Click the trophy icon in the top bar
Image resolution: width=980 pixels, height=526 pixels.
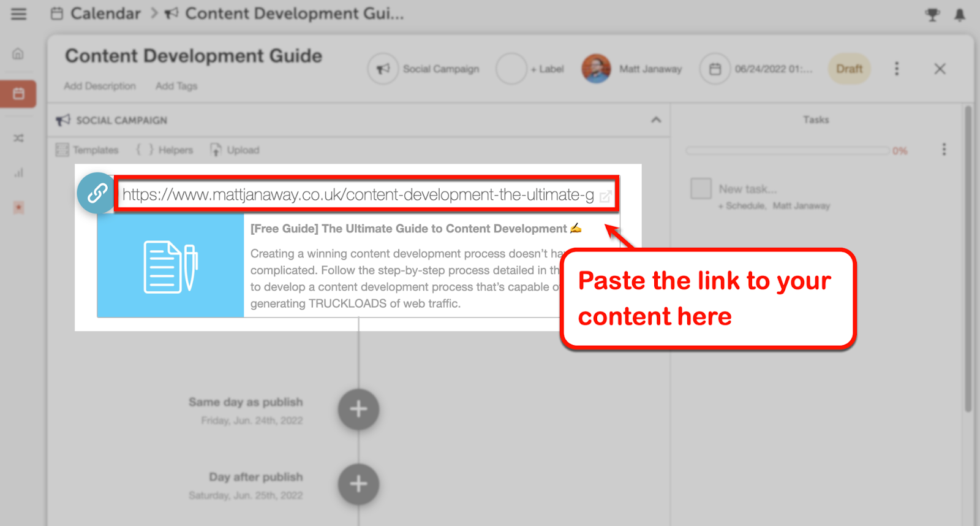point(932,15)
